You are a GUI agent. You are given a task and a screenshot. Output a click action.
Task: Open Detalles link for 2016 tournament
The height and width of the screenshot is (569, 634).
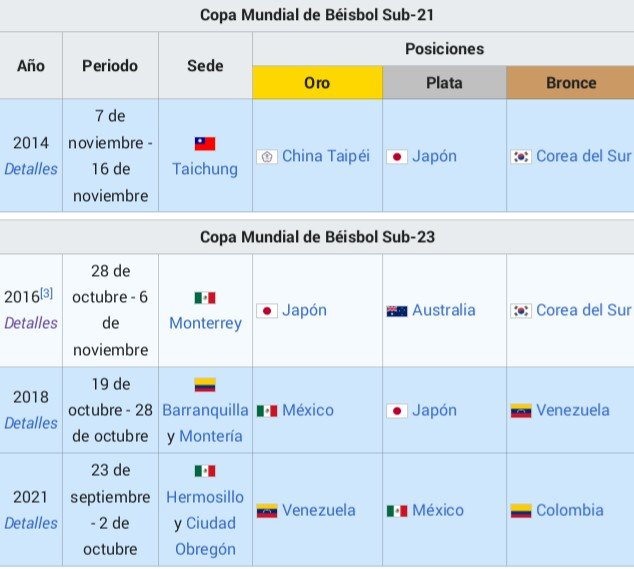(31, 323)
